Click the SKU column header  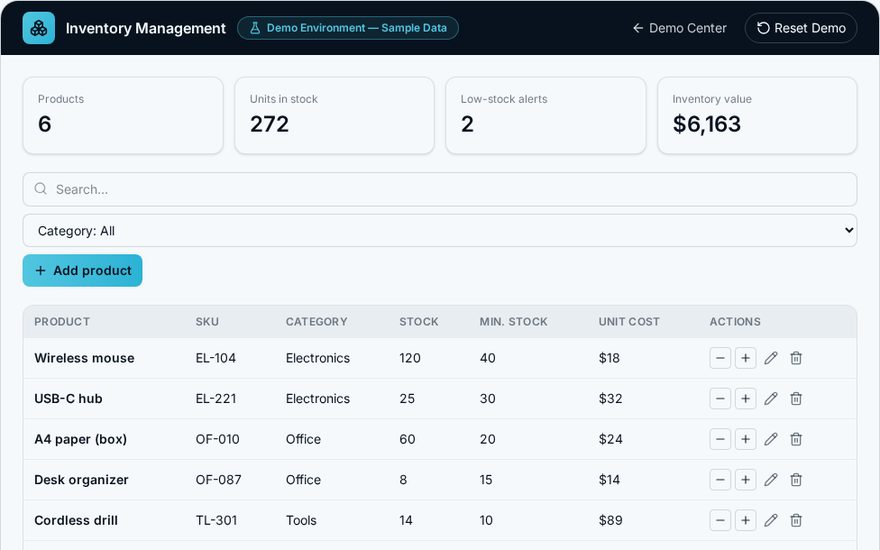[x=207, y=322]
